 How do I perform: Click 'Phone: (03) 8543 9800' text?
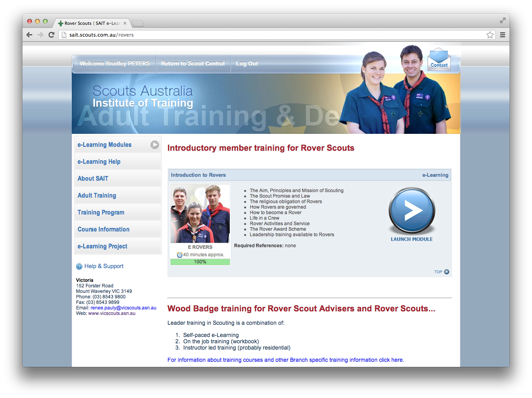pos(101,297)
